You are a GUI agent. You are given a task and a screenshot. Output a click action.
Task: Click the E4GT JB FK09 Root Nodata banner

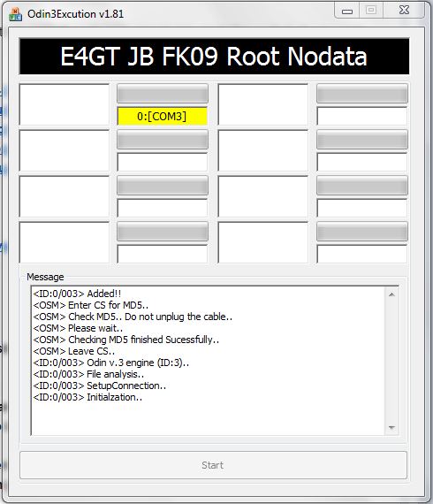click(214, 57)
